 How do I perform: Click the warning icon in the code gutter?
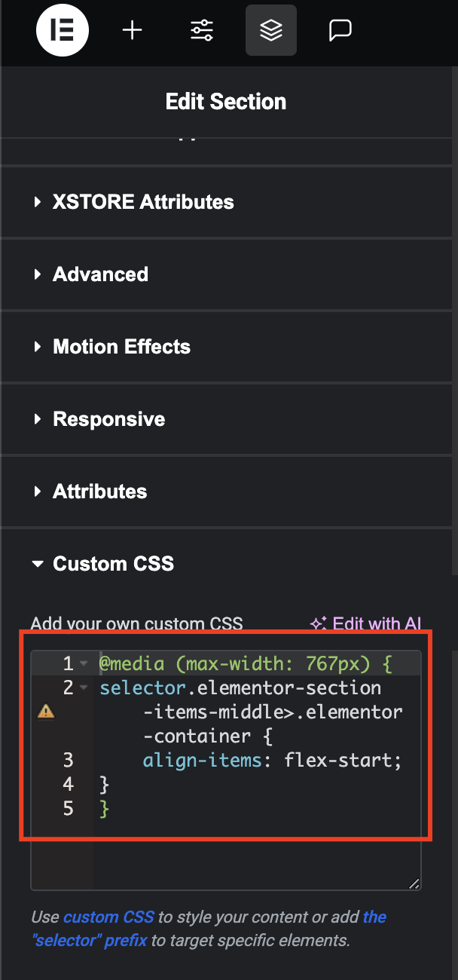coord(46,711)
